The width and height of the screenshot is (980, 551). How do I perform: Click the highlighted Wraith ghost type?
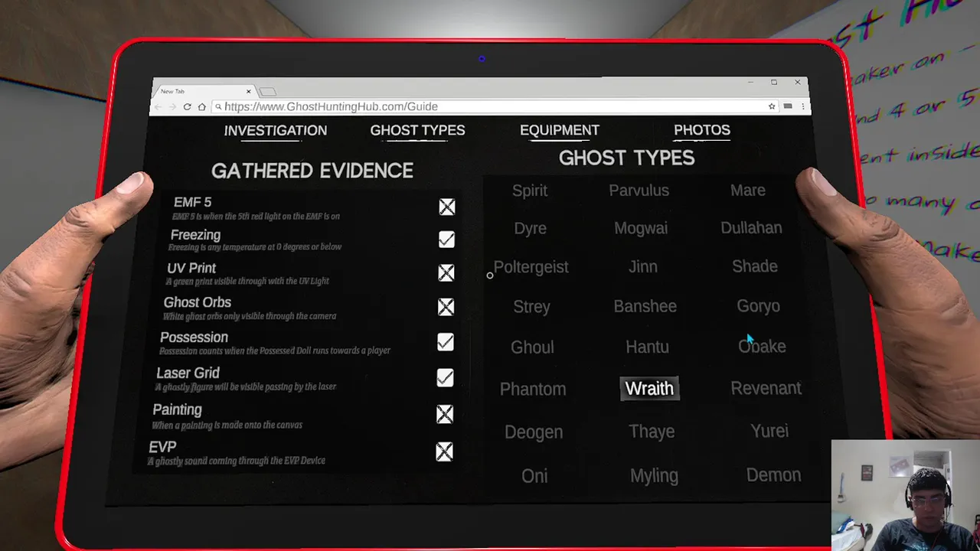(649, 388)
